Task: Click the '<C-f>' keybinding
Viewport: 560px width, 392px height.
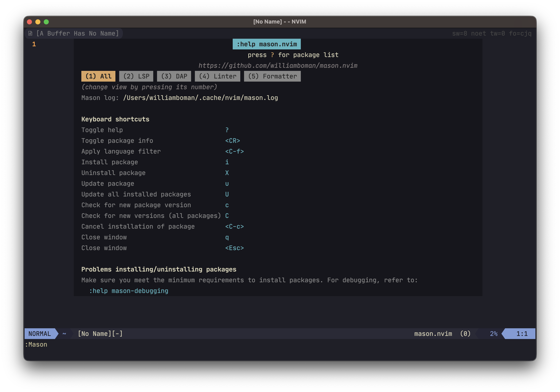Action: (234, 151)
